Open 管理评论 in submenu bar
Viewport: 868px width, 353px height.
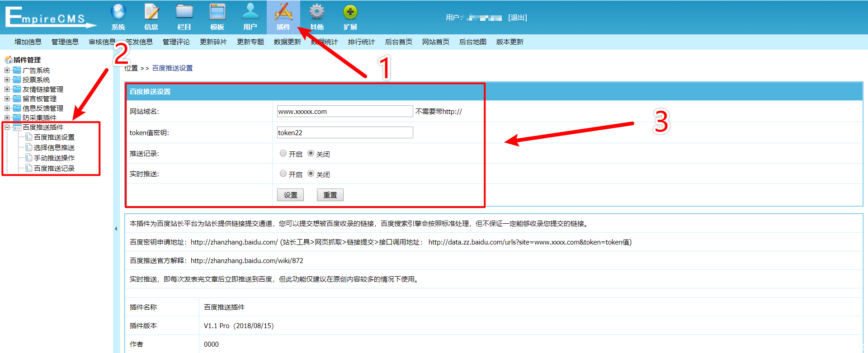pos(176,42)
